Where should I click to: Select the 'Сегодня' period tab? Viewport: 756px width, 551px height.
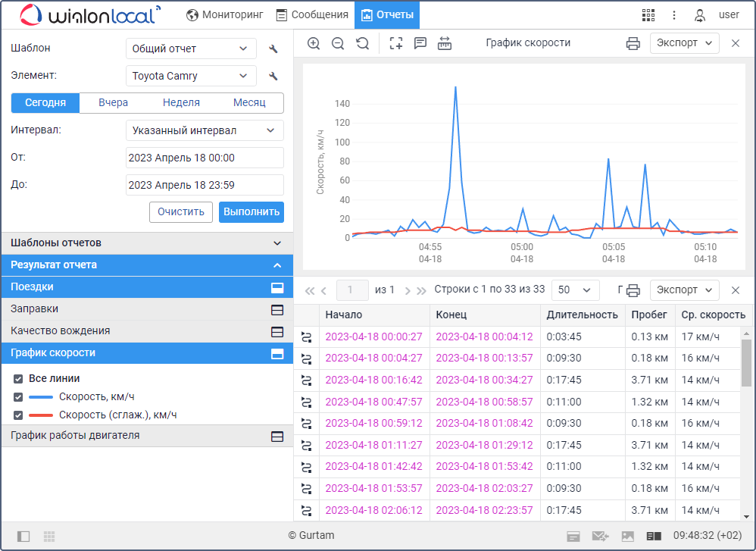tap(45, 103)
